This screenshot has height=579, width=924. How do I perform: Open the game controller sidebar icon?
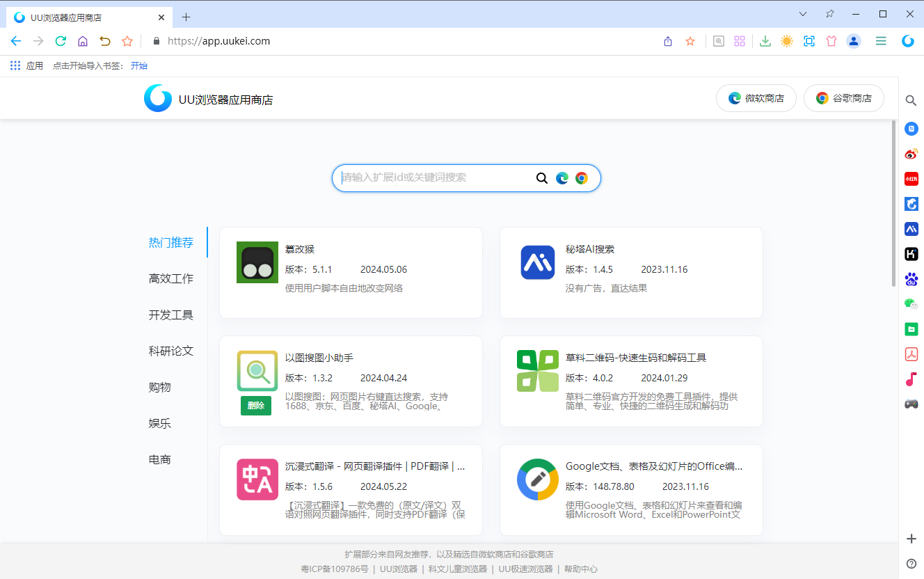911,404
